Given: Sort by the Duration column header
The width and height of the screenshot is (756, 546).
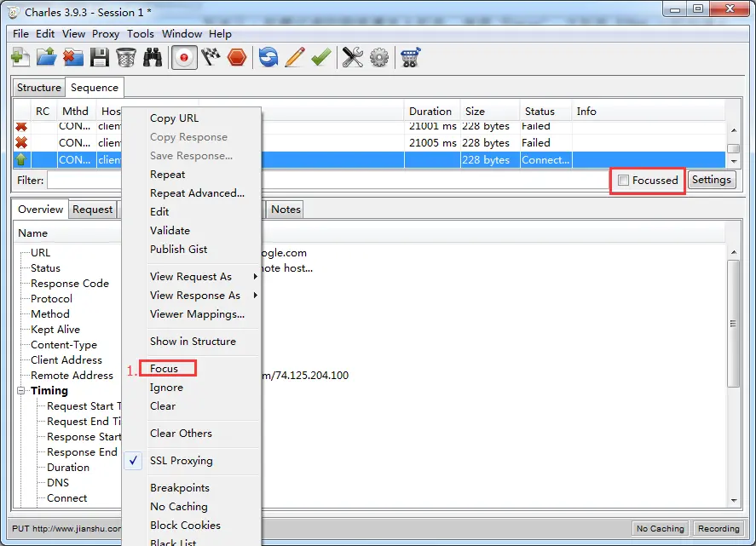Looking at the screenshot, I should coord(431,112).
